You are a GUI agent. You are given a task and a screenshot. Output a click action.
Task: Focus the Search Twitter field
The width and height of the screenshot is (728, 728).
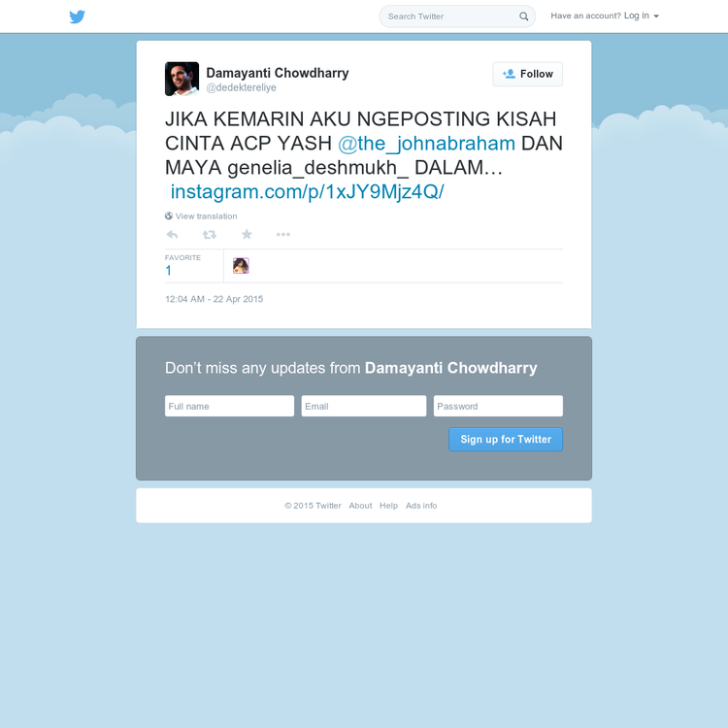pos(457,17)
